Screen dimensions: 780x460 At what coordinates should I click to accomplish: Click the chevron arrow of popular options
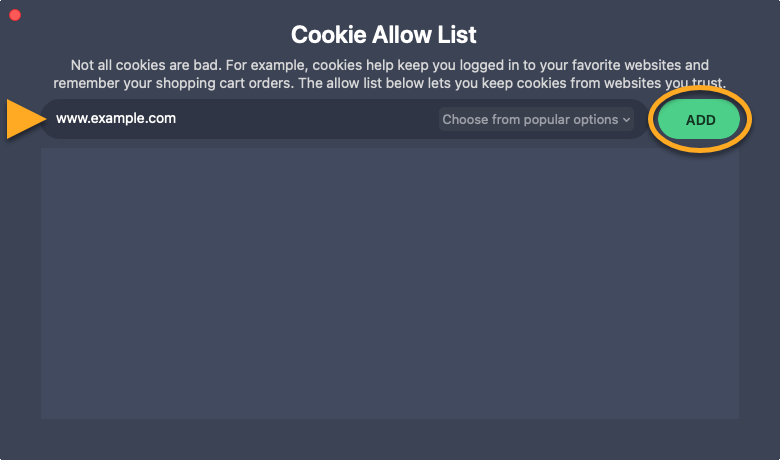pos(627,120)
